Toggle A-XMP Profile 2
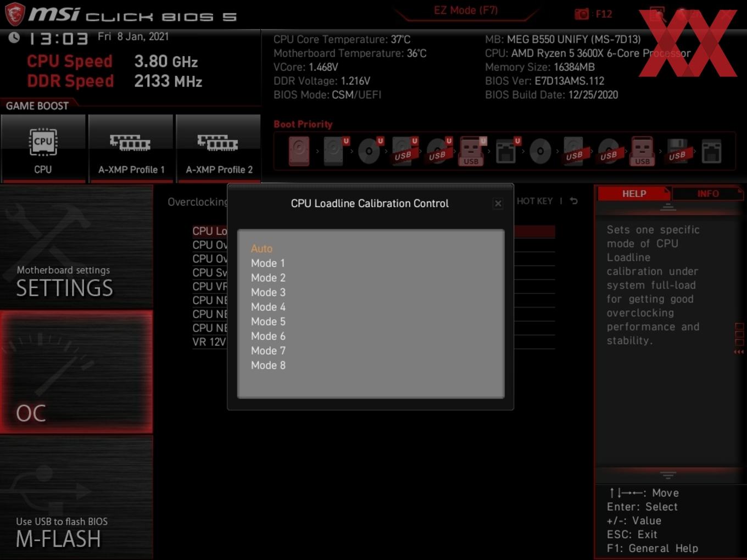Viewport: 747px width, 560px height. [x=219, y=148]
